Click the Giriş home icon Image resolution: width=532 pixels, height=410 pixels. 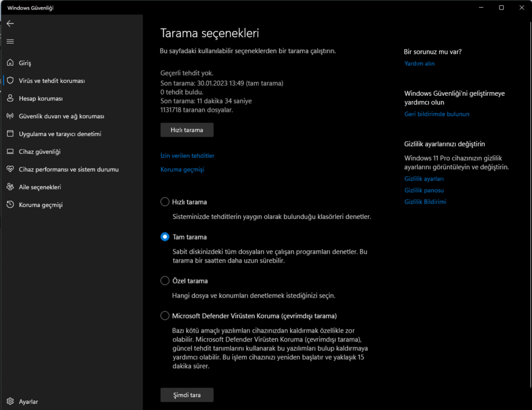coord(10,63)
